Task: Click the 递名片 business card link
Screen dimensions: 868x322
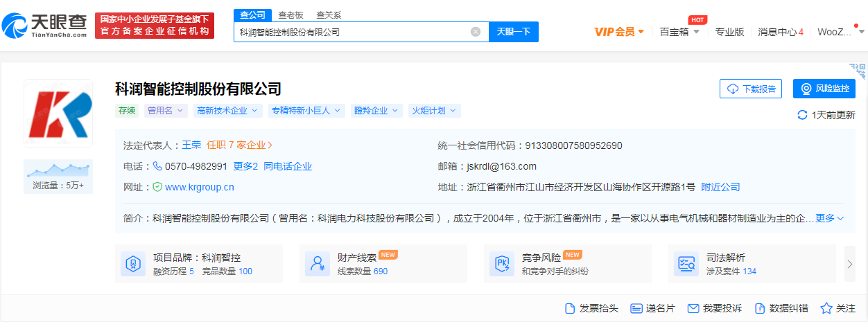Action: click(652, 308)
